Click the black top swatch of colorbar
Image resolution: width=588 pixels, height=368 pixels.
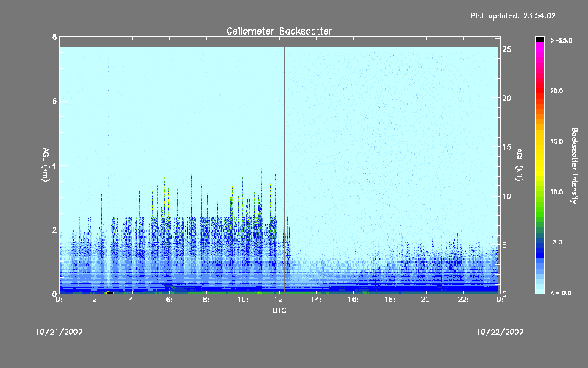(x=539, y=39)
